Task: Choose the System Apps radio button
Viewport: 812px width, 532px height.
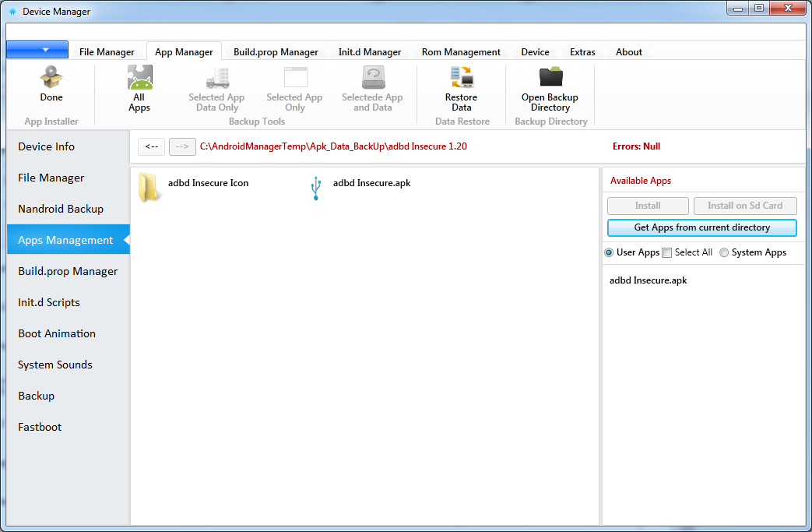Action: (724, 253)
